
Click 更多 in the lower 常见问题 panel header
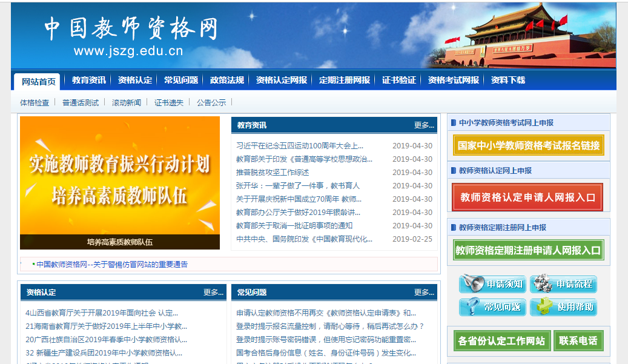tap(424, 293)
